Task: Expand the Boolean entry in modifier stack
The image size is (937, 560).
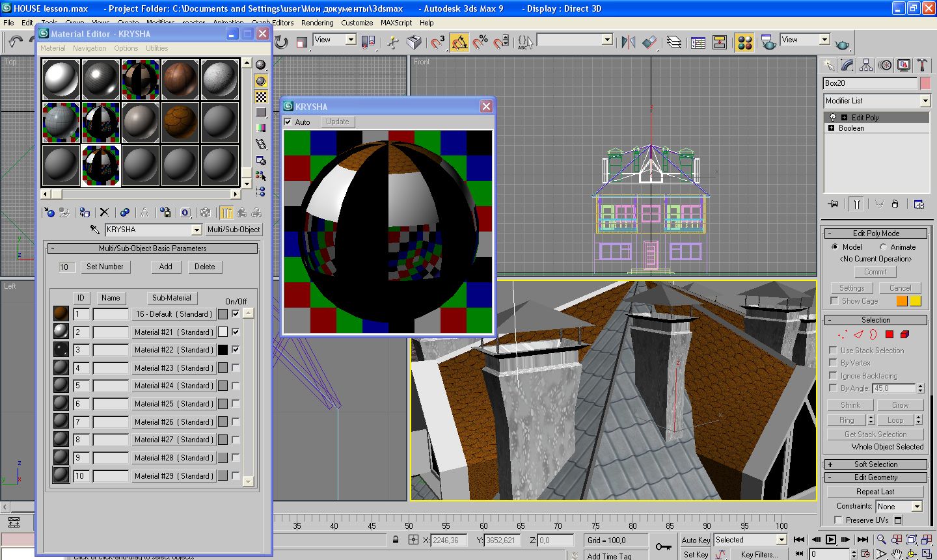Action: 831,128
